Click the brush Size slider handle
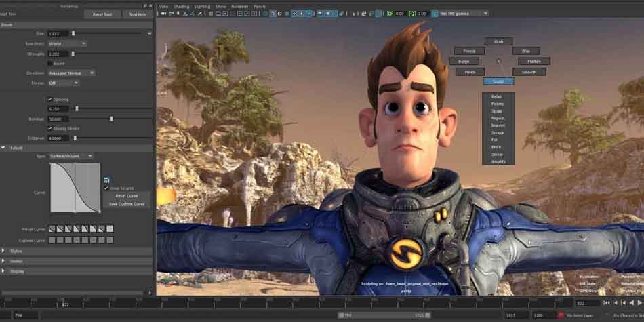The image size is (644, 322). tap(73, 33)
